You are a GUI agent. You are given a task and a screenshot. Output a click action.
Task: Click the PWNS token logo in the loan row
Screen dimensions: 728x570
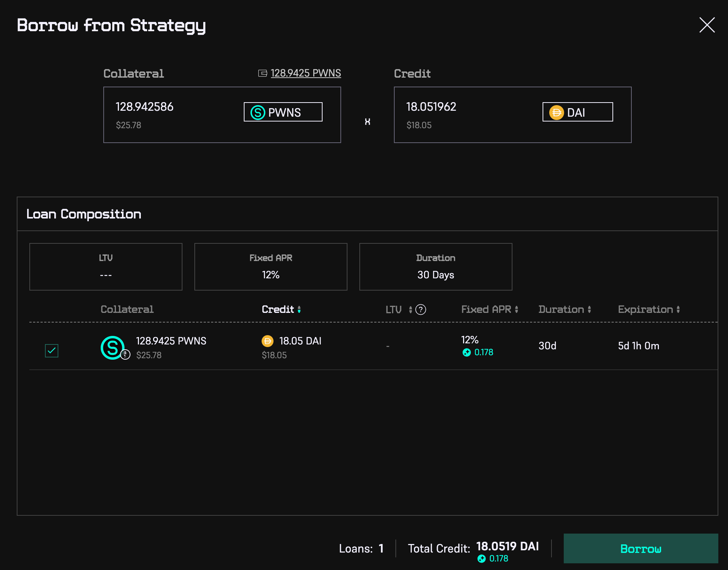(x=112, y=347)
